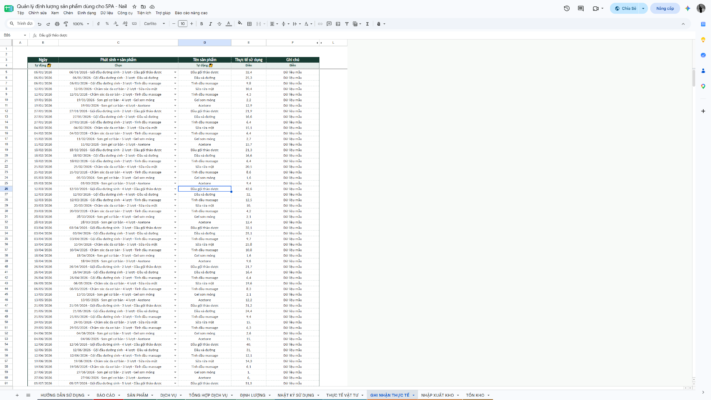Image resolution: width=711 pixels, height=400 pixels.
Task: Open the Gemini sparkle icon
Action: click(688, 8)
